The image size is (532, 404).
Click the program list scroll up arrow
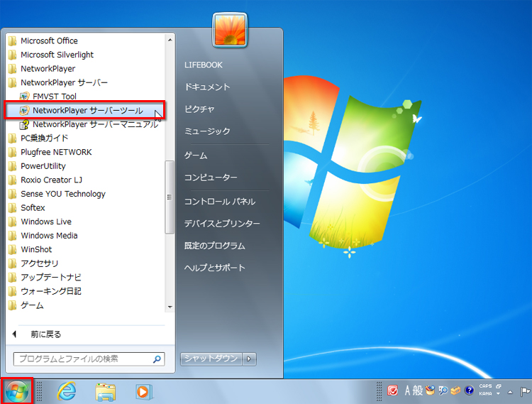170,40
